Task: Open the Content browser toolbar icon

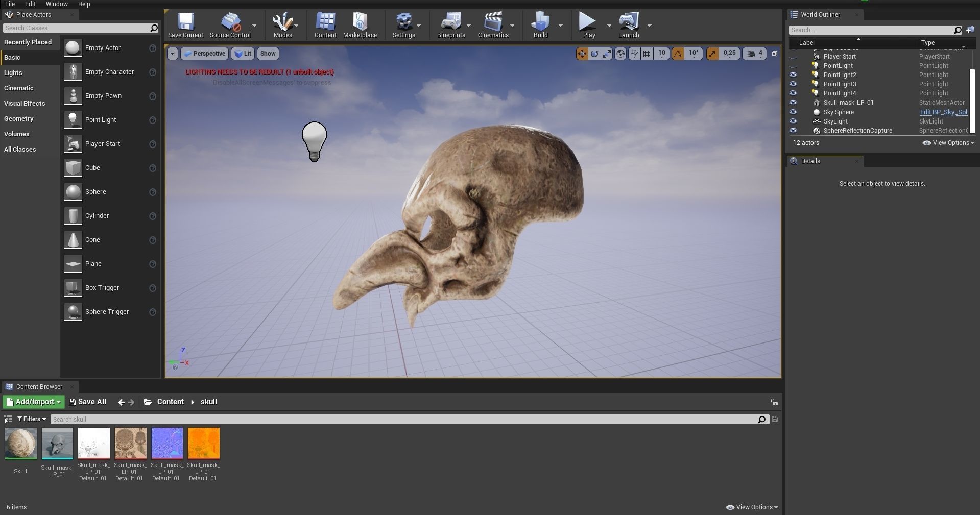Action: pyautogui.click(x=325, y=22)
